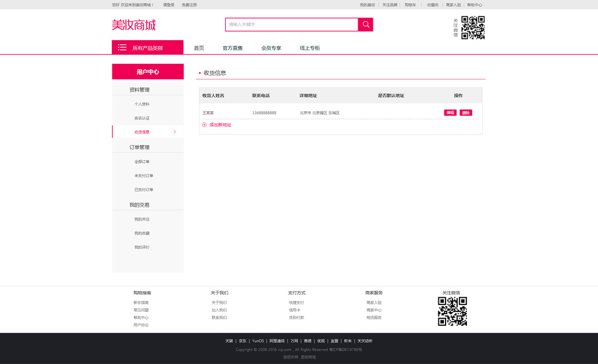Select 实名认证 in the sidebar
The height and width of the screenshot is (364, 598).
tap(142, 118)
